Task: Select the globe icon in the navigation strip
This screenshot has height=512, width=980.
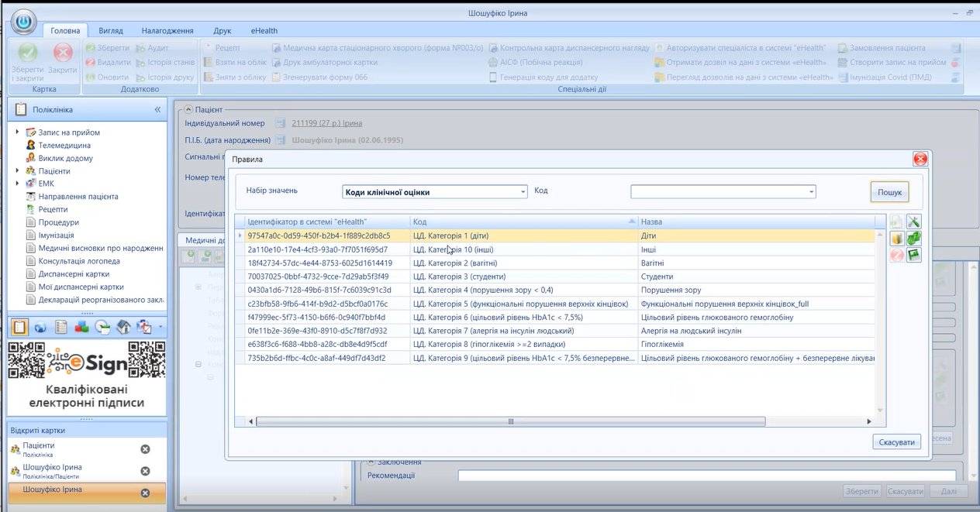Action: (x=40, y=328)
